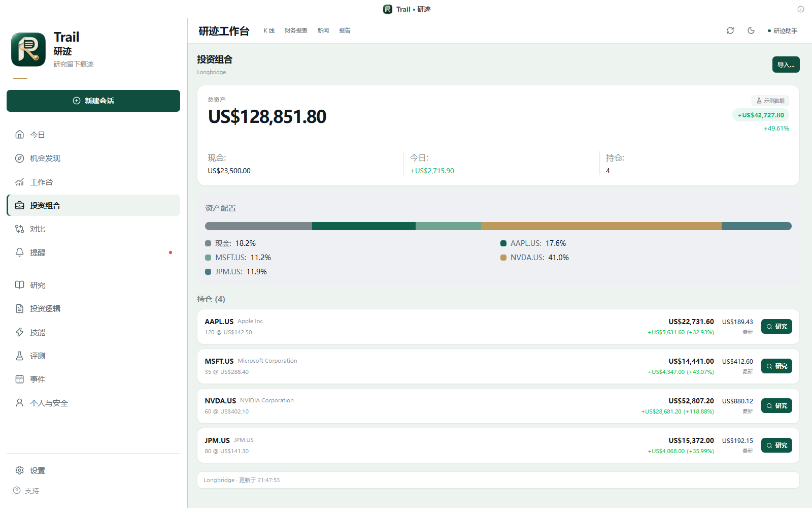Screen dimensions: 812x508
Task: Open 评测 flask icon
Action: (20, 356)
